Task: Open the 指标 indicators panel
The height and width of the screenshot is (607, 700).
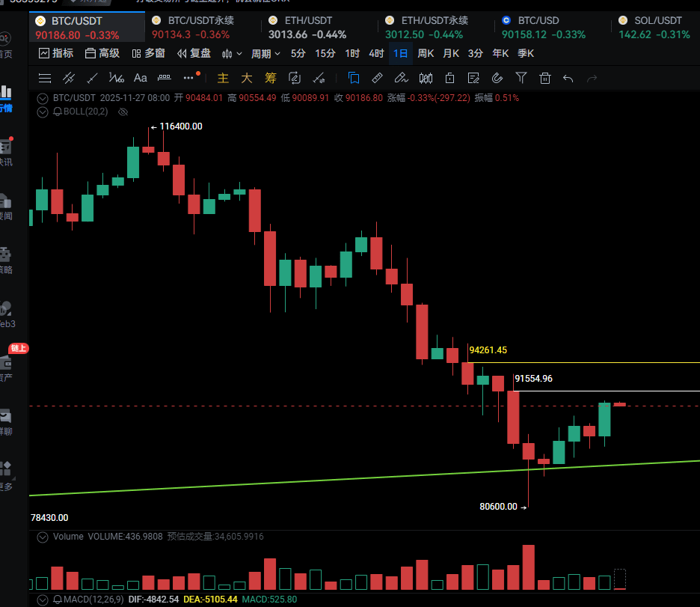Action: click(x=56, y=53)
